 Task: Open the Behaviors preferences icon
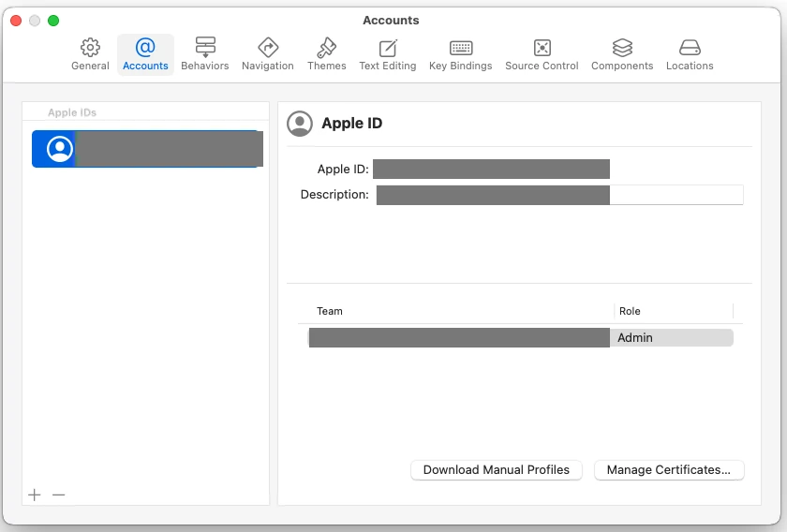pyautogui.click(x=205, y=48)
